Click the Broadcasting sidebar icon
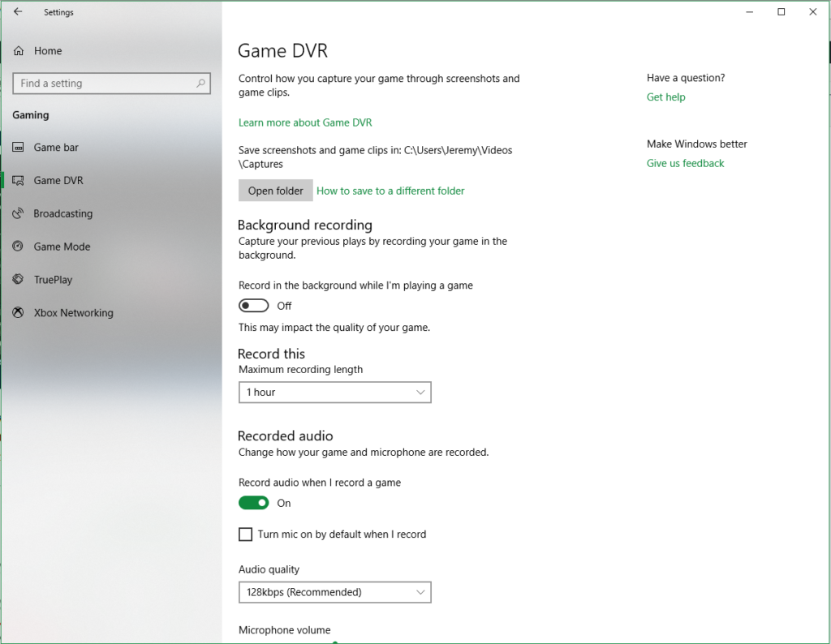Image resolution: width=831 pixels, height=644 pixels. (18, 214)
